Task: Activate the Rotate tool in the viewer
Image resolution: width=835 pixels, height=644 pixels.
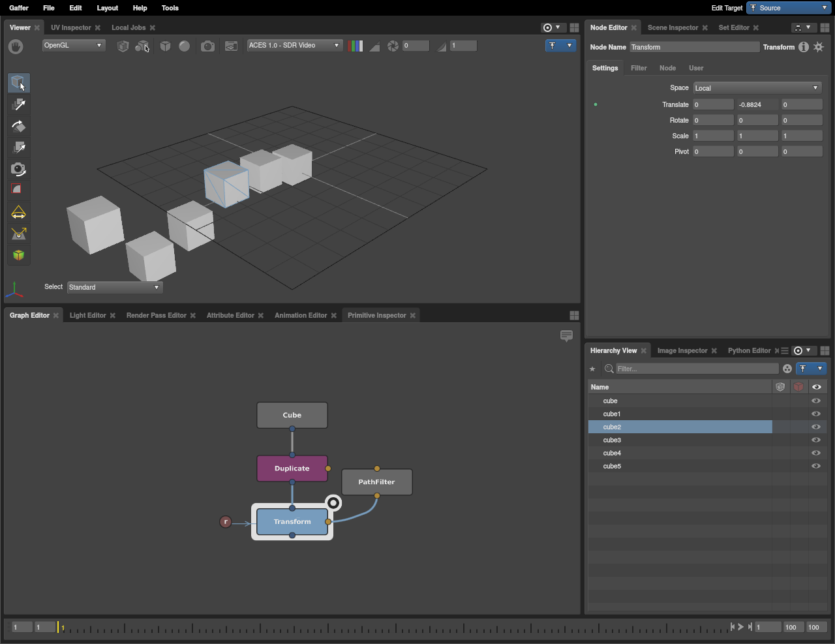Action: (18, 126)
